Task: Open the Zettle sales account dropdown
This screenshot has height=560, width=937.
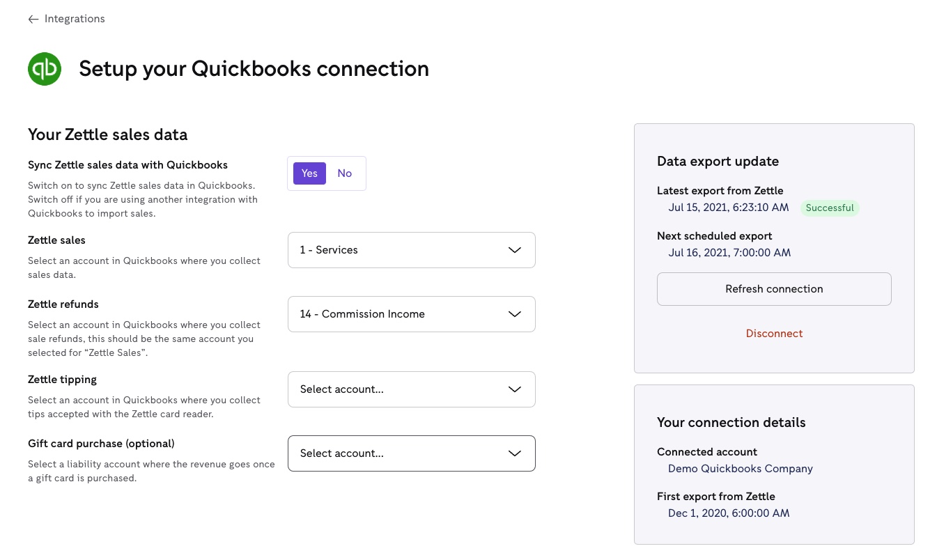Action: (411, 249)
